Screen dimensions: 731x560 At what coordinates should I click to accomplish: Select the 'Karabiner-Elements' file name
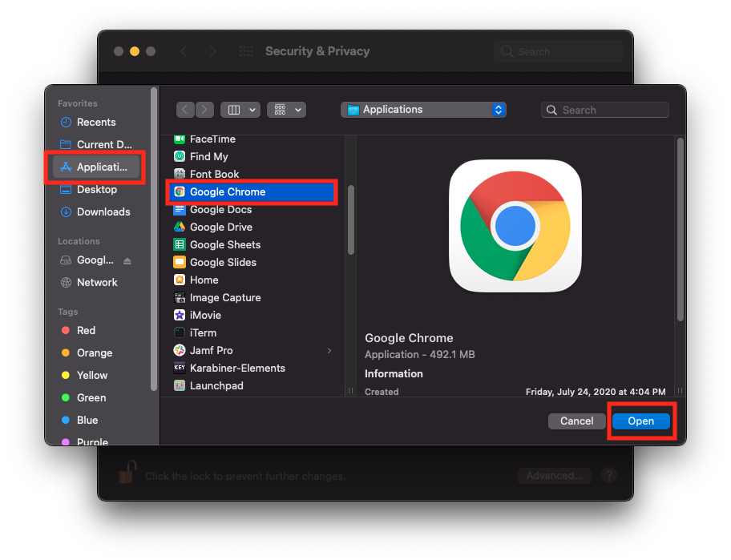(x=237, y=368)
